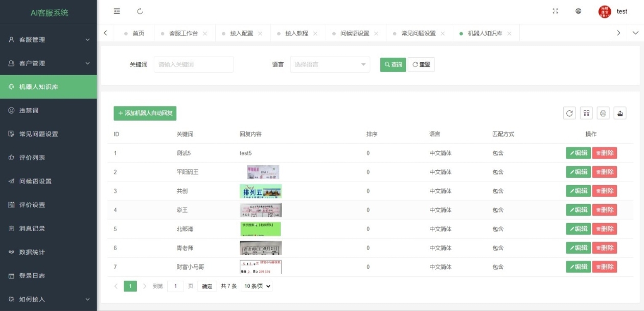644x311 pixels.
Task: Click the export table icon
Action: coord(620,114)
